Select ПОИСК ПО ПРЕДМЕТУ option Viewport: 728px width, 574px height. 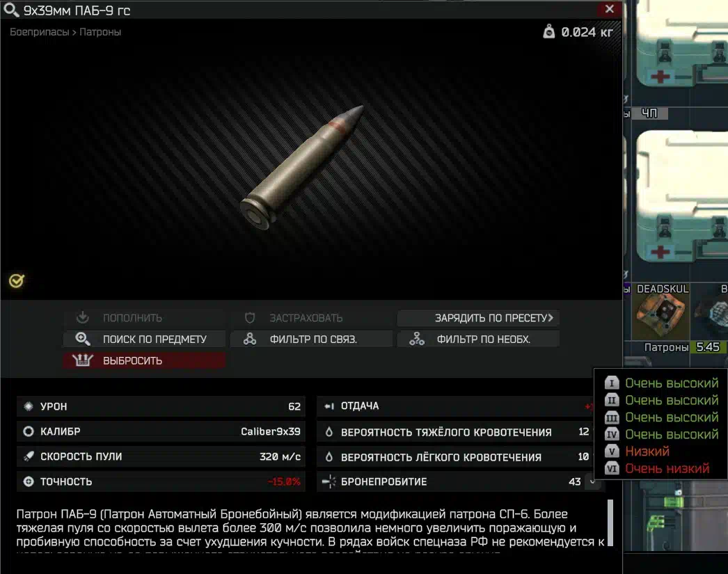(x=144, y=340)
